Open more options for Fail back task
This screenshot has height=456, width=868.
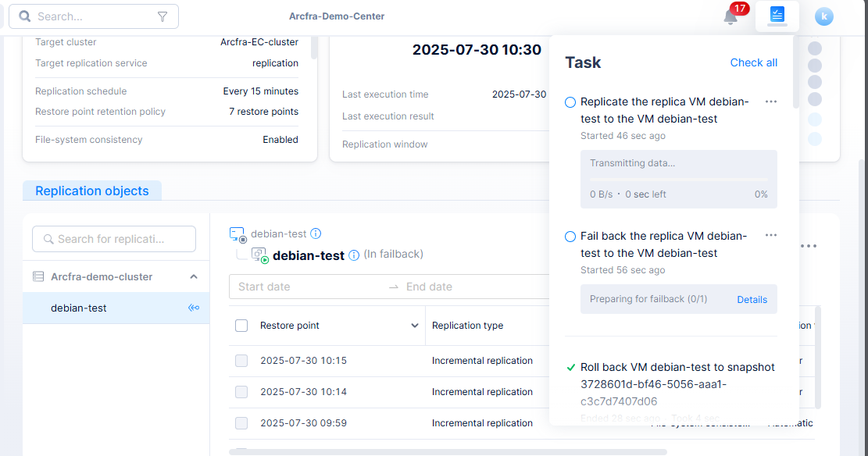point(771,236)
